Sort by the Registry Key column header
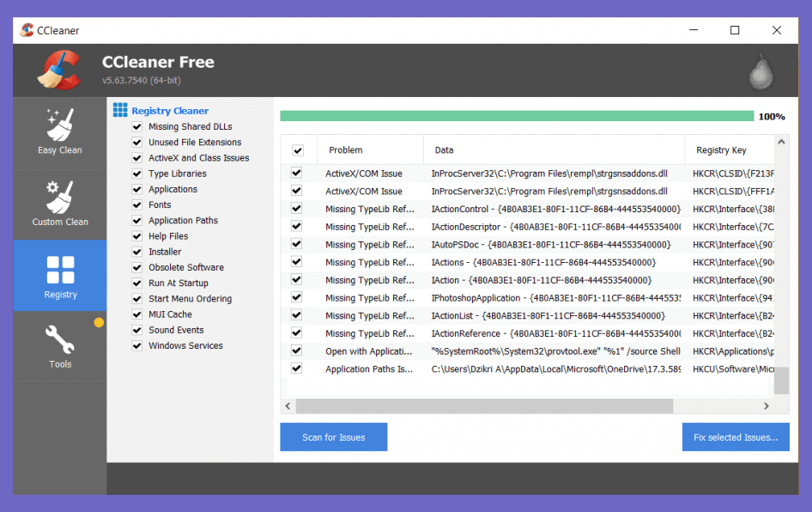The width and height of the screenshot is (812, 512). (729, 149)
